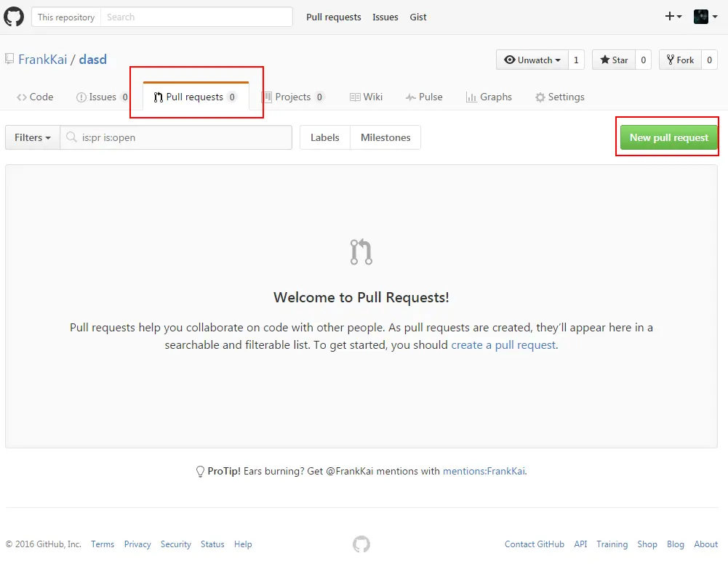Open the user avatar menu
Image resolution: width=728 pixels, height=577 pixels.
(705, 17)
